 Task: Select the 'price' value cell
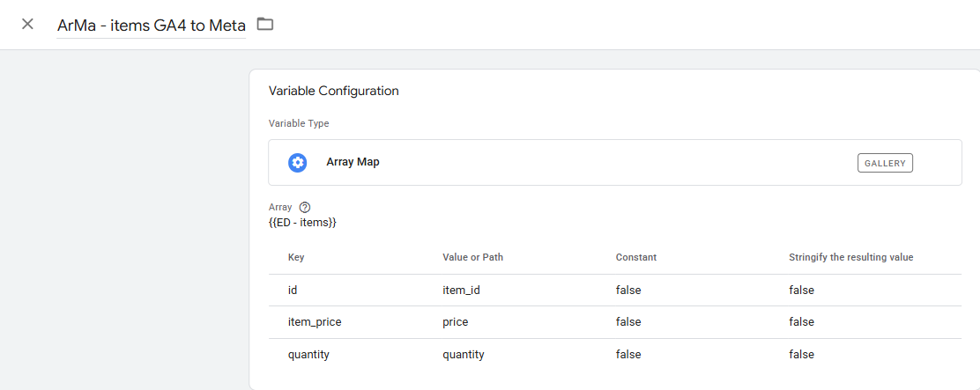point(455,322)
